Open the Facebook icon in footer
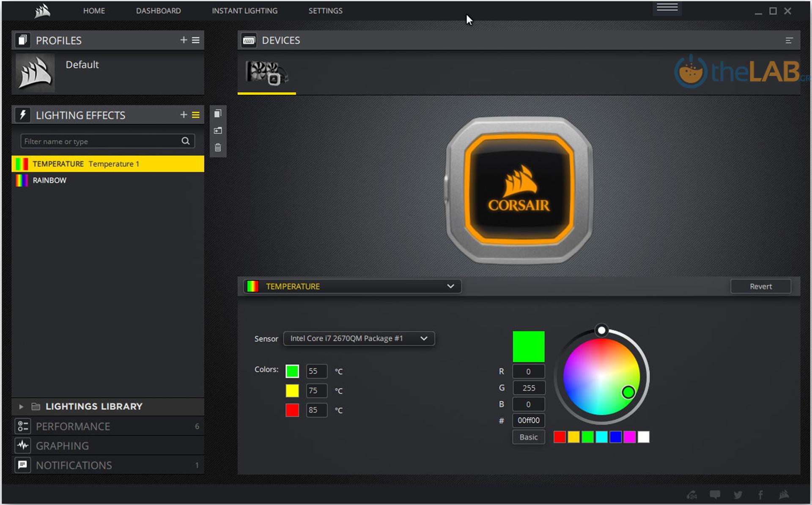This screenshot has width=812, height=505. (760, 494)
